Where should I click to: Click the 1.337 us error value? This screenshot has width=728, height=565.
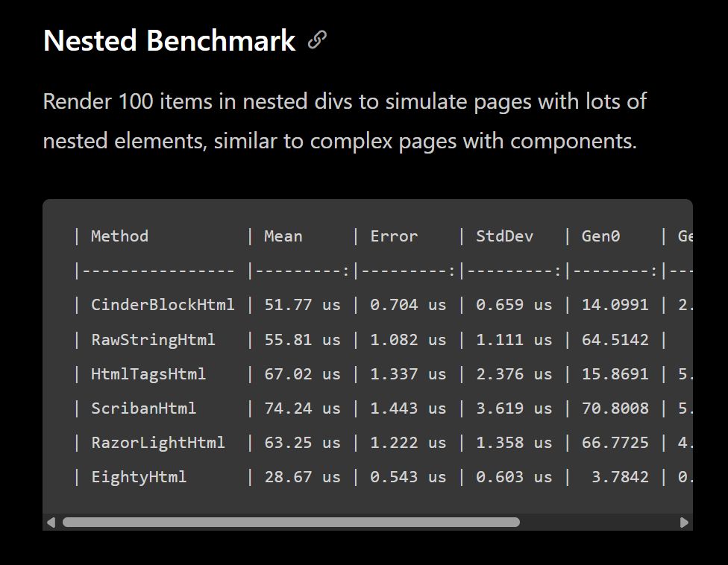tap(408, 374)
